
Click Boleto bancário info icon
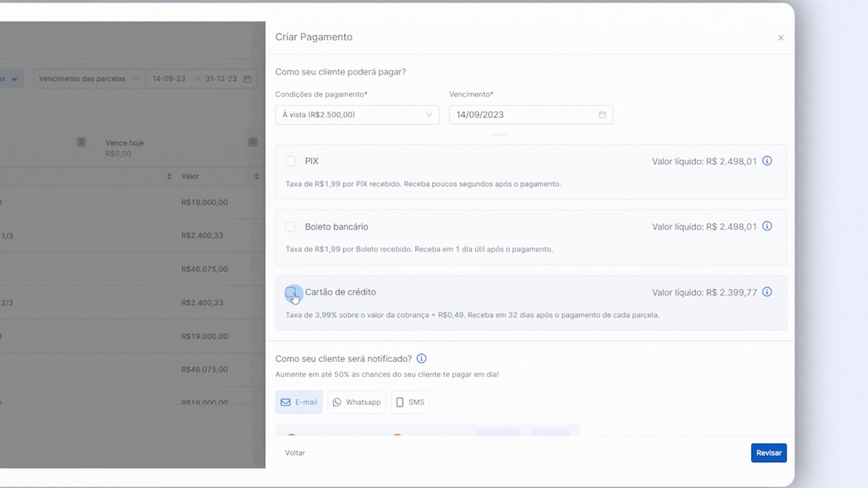click(x=767, y=226)
